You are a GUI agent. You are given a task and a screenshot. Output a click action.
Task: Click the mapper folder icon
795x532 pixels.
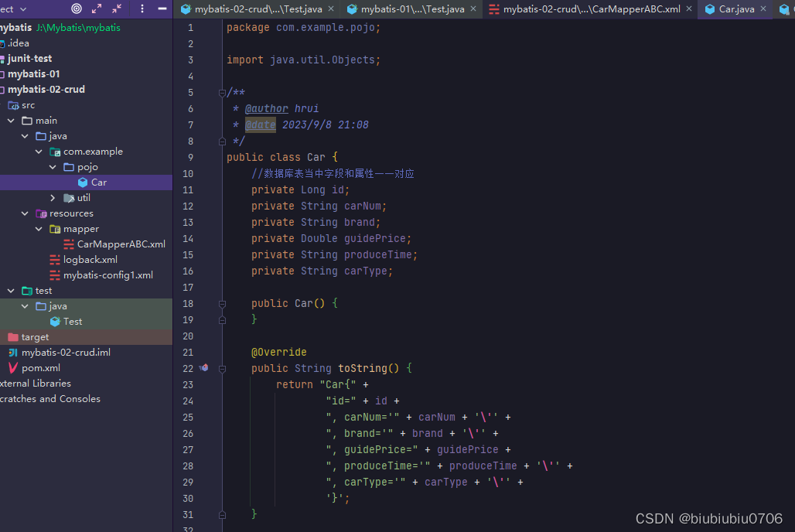(55, 229)
